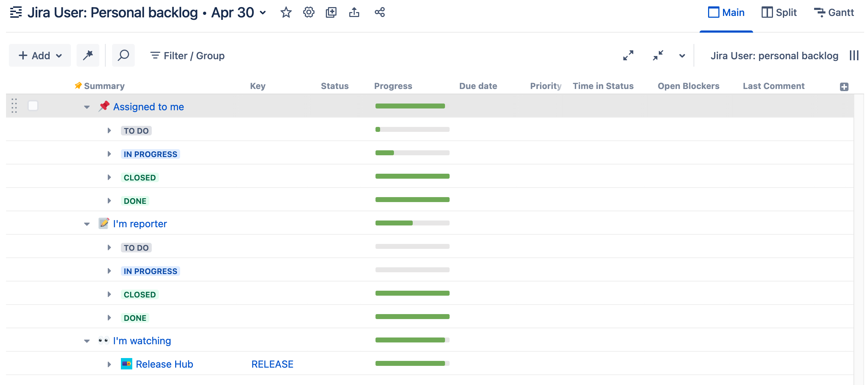Click the eyes icon next to I'm watching
This screenshot has width=868, height=385.
104,340
